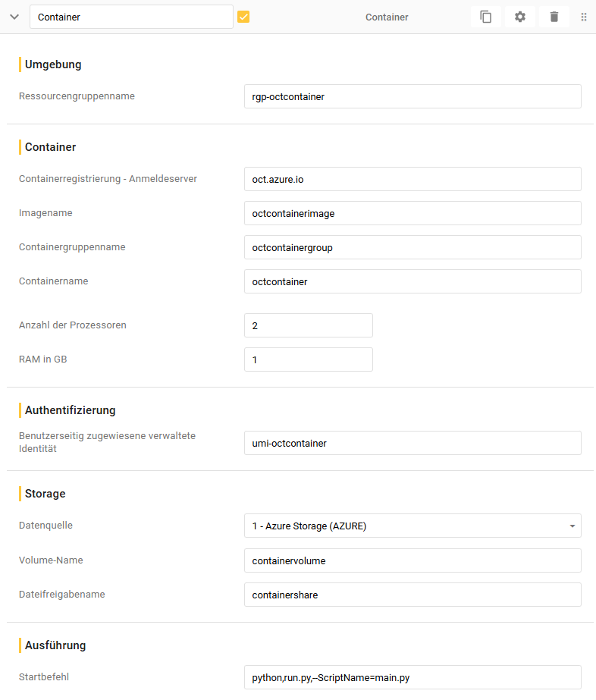
Task: Open container settings gear icon
Action: click(520, 17)
